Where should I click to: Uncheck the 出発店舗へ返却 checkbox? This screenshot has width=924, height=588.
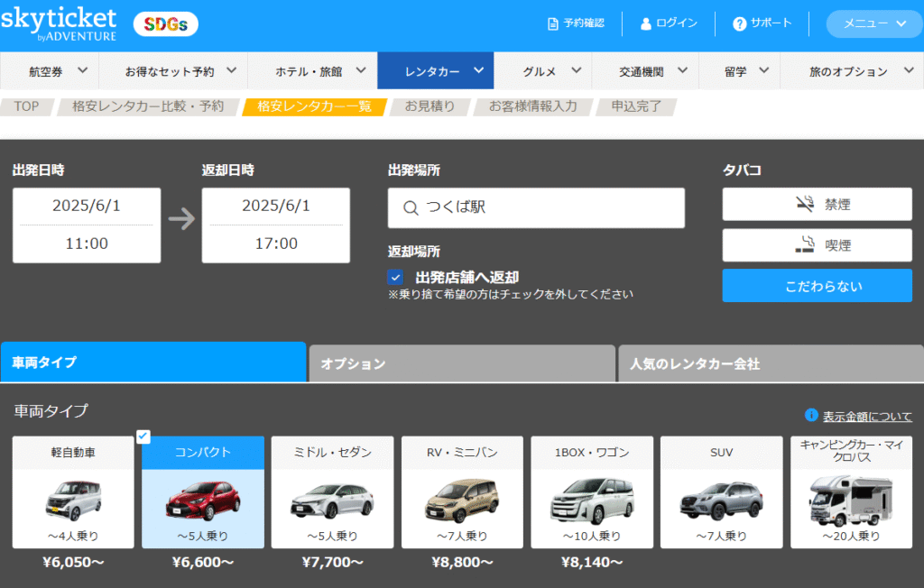click(x=395, y=278)
